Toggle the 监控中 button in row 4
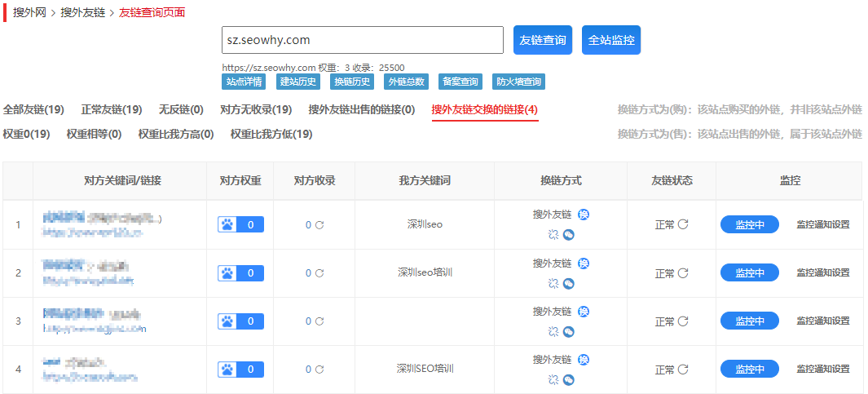Image resolution: width=868 pixels, height=394 pixels. point(749,370)
